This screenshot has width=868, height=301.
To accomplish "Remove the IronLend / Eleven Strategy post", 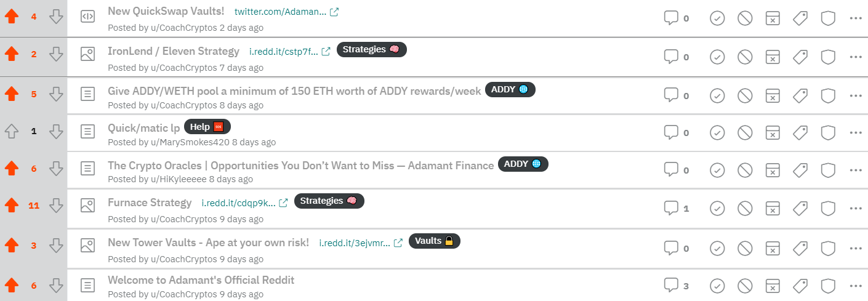I will click(x=745, y=57).
